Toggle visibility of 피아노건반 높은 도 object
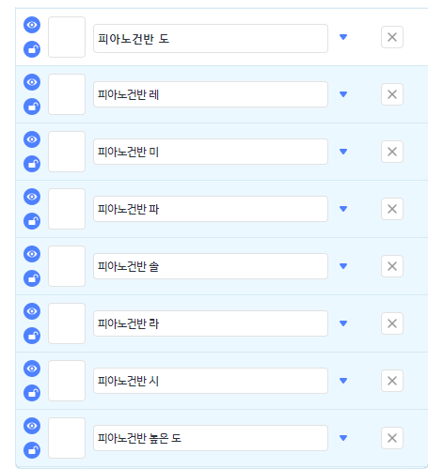Image resolution: width=436 pixels, height=476 pixels. click(32, 426)
